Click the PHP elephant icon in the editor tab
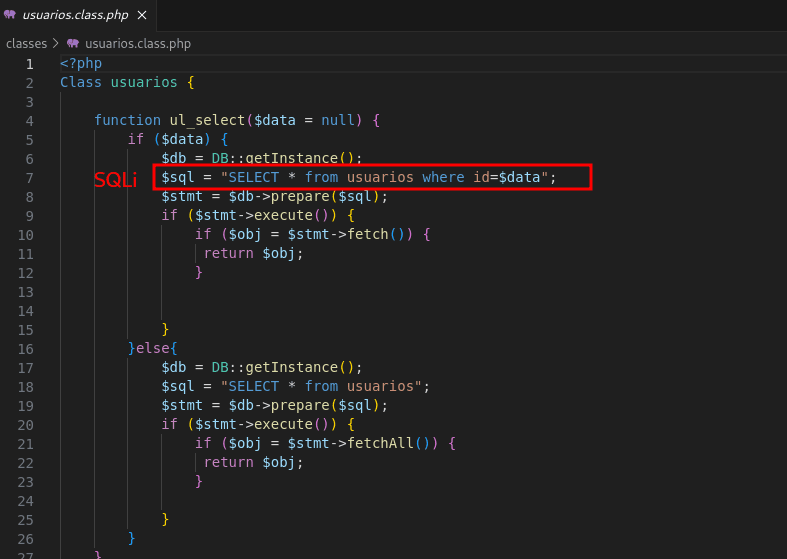The width and height of the screenshot is (787, 559). pos(10,15)
